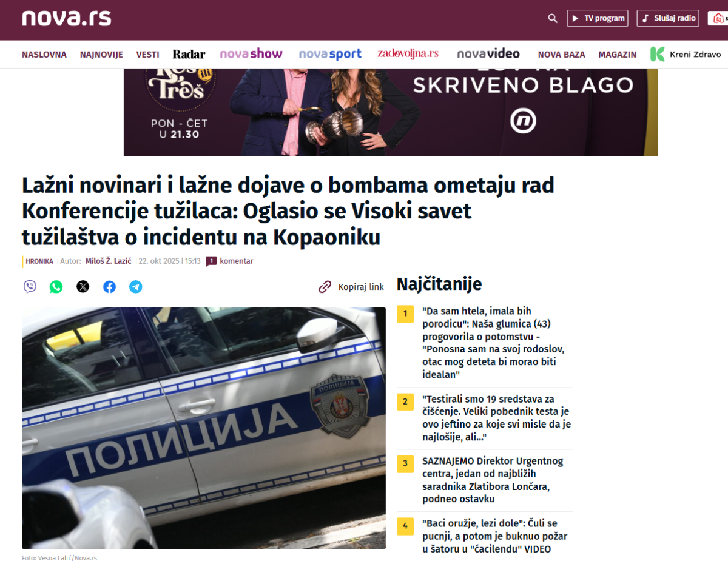This screenshot has width=728, height=561.
Task: Go to nova.rs logo homepage
Action: 67,18
